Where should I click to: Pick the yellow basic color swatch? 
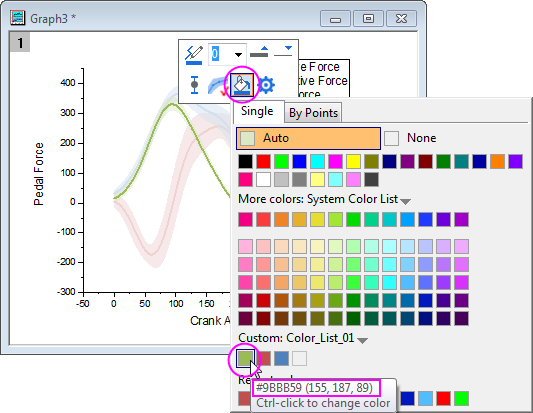click(354, 161)
